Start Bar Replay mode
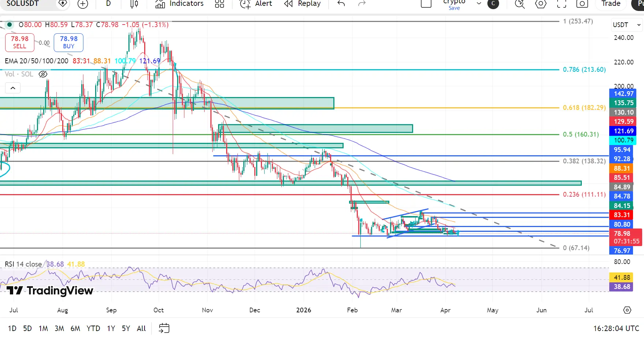The width and height of the screenshot is (644, 338). (x=302, y=4)
